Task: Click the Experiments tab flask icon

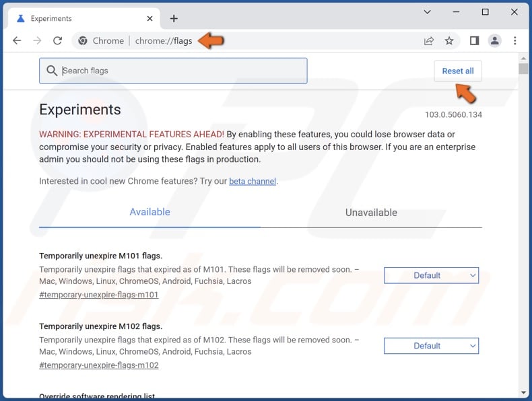Action: (21, 18)
